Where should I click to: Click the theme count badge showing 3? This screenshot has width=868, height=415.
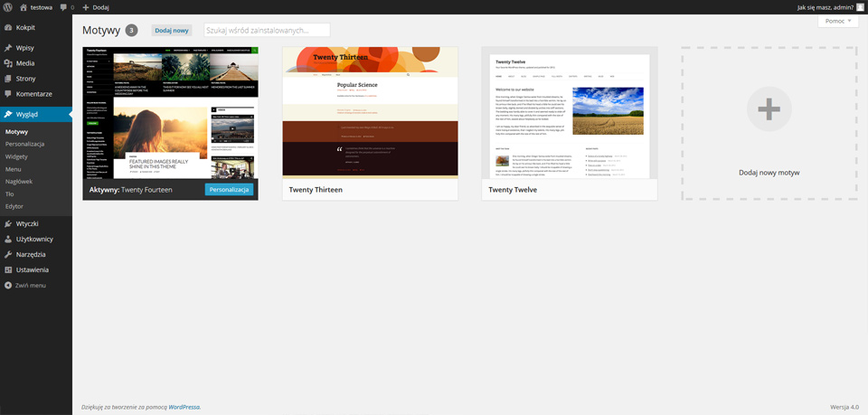[131, 31]
